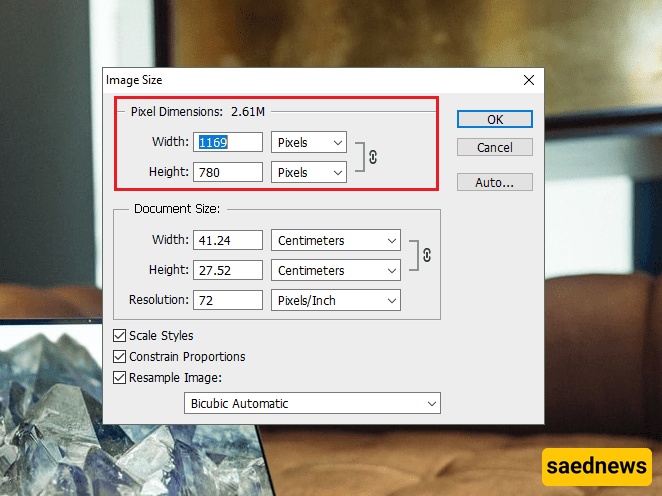Click the pixel Width field showing 1169
This screenshot has width=662, height=496.
[x=229, y=143]
